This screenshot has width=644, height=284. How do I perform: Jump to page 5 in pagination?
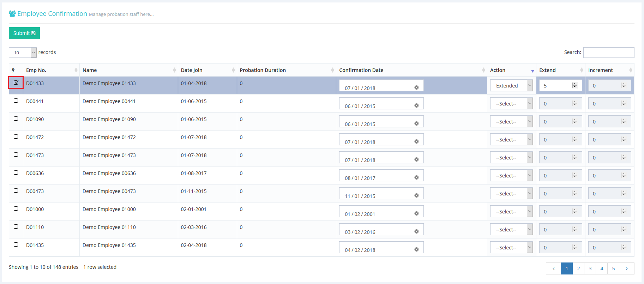[613, 268]
